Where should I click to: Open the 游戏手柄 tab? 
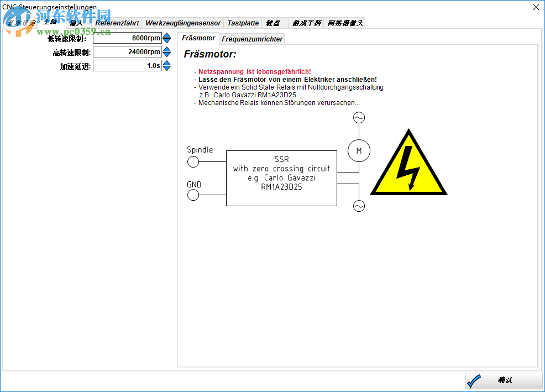click(x=307, y=23)
